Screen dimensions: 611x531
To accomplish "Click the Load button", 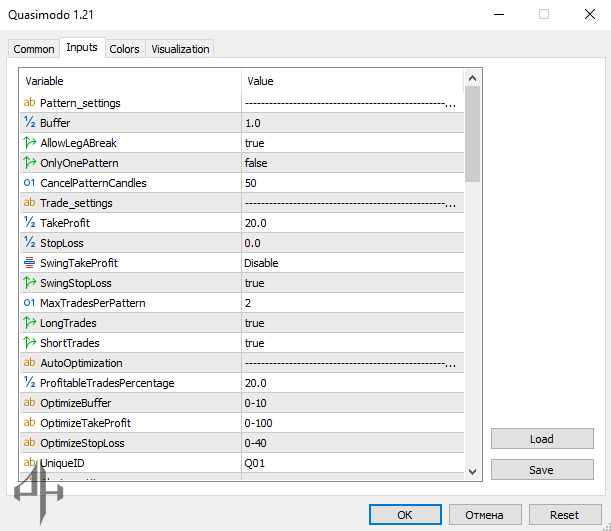I will point(542,439).
